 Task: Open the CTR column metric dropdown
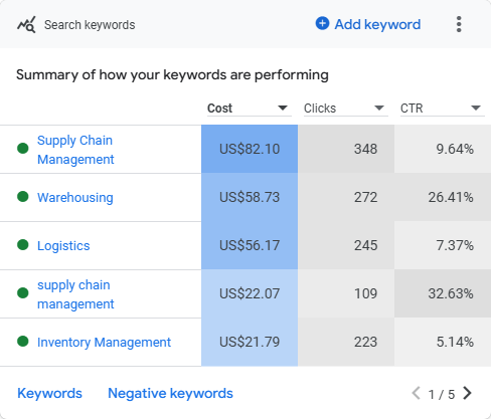pos(442,108)
